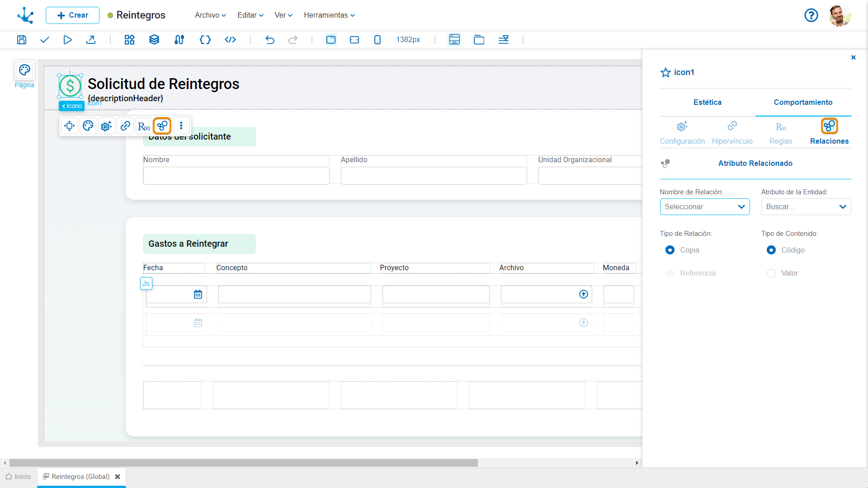
Task: Switch to the Estética tab
Action: point(708,102)
